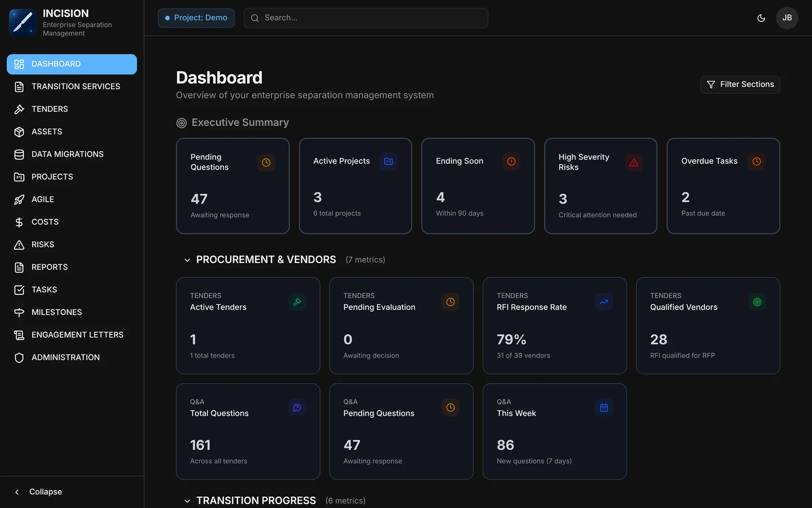Image resolution: width=812 pixels, height=508 pixels.
Task: Click the Transition Services document icon
Action: coord(19,87)
